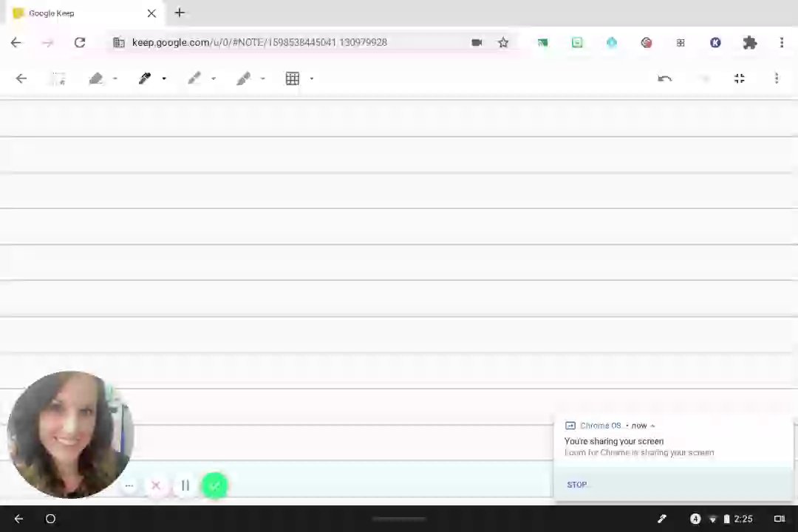
Task: Click the shelf back arrow
Action: [x=18, y=519]
